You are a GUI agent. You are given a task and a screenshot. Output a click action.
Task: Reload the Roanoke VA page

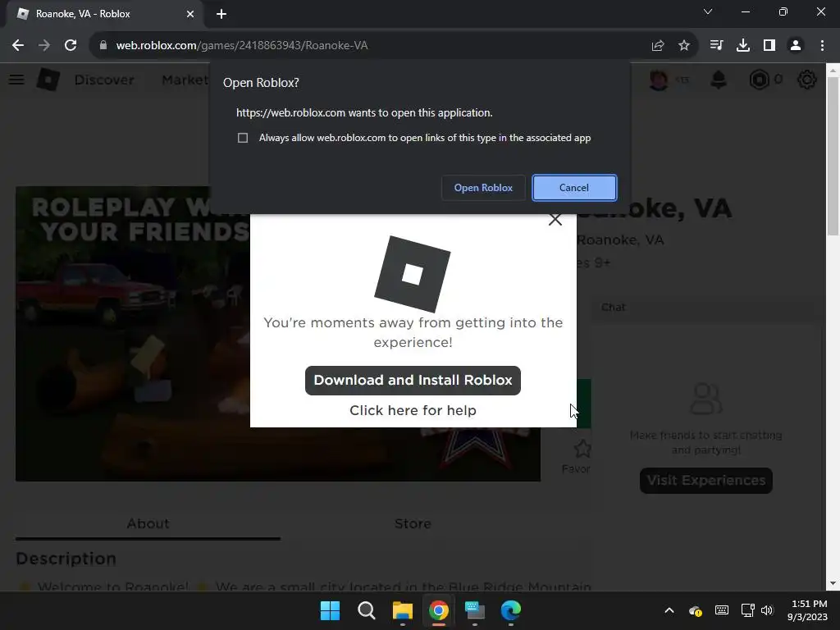[x=71, y=46]
